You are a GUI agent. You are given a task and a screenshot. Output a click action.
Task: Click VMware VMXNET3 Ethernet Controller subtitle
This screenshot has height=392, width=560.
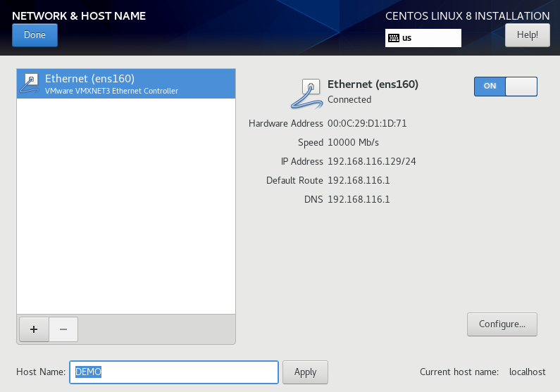click(111, 91)
